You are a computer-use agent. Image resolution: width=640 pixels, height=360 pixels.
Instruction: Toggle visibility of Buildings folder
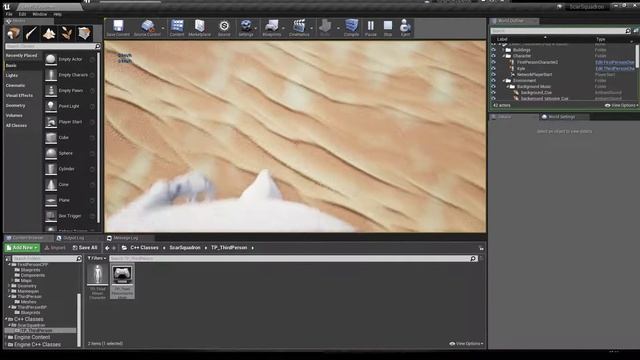(493, 50)
